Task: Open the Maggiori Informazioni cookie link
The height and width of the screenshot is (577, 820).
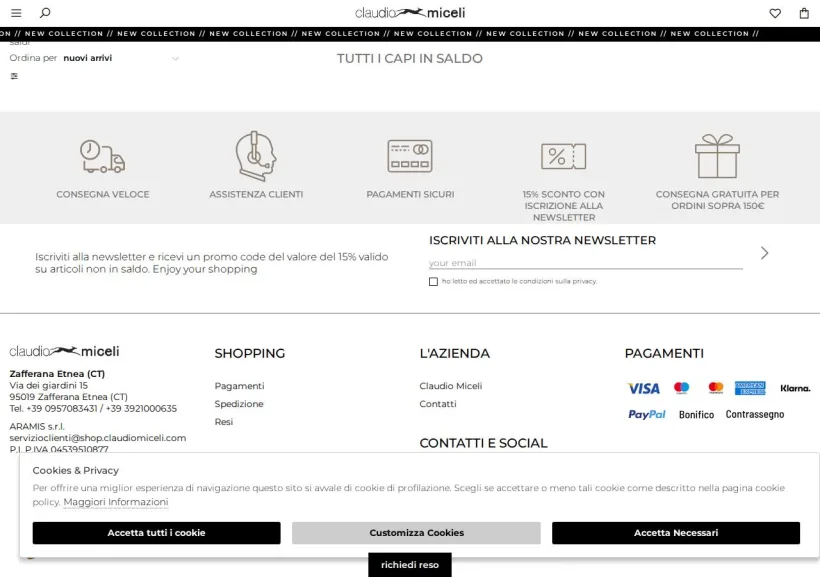Action: (x=116, y=502)
